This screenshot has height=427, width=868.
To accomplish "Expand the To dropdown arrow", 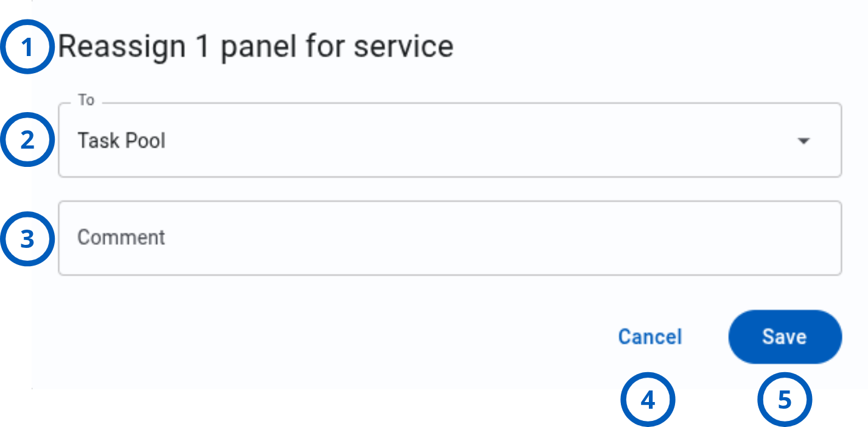I will [803, 141].
